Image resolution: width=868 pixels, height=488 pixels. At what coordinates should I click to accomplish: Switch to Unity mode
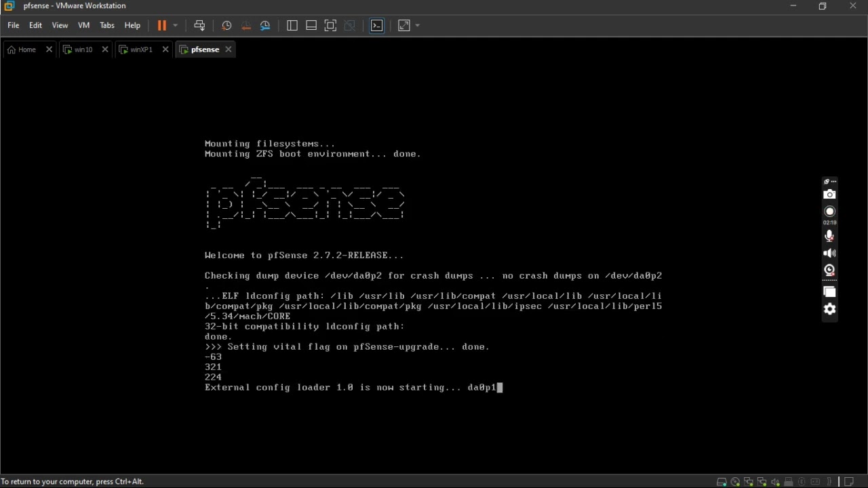[350, 26]
